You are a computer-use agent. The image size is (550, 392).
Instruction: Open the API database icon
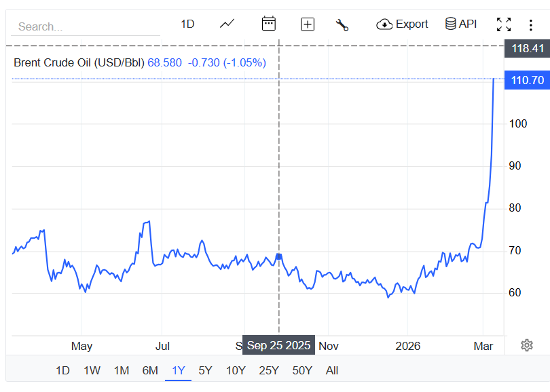(x=461, y=24)
